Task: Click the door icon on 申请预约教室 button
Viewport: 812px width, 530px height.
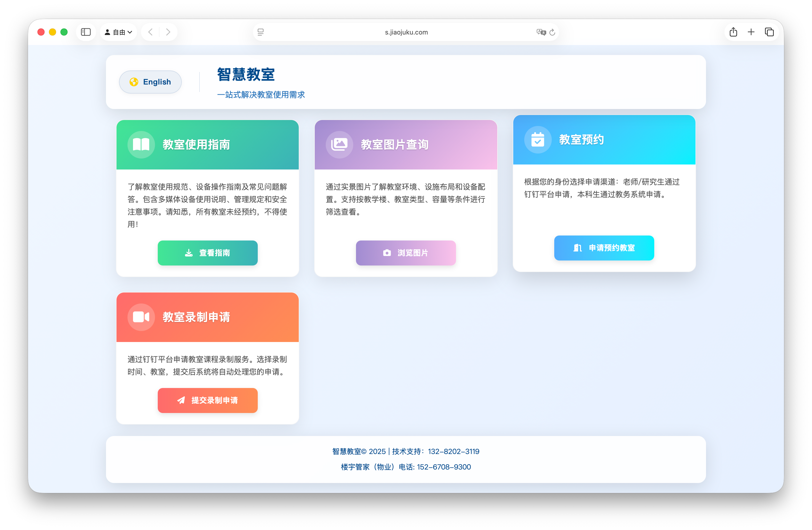Action: pos(577,248)
